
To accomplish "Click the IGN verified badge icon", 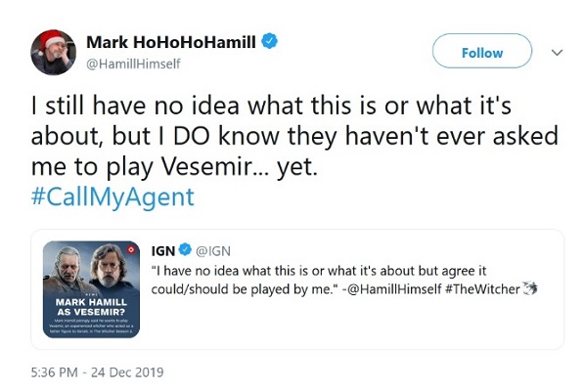I will pos(185,249).
